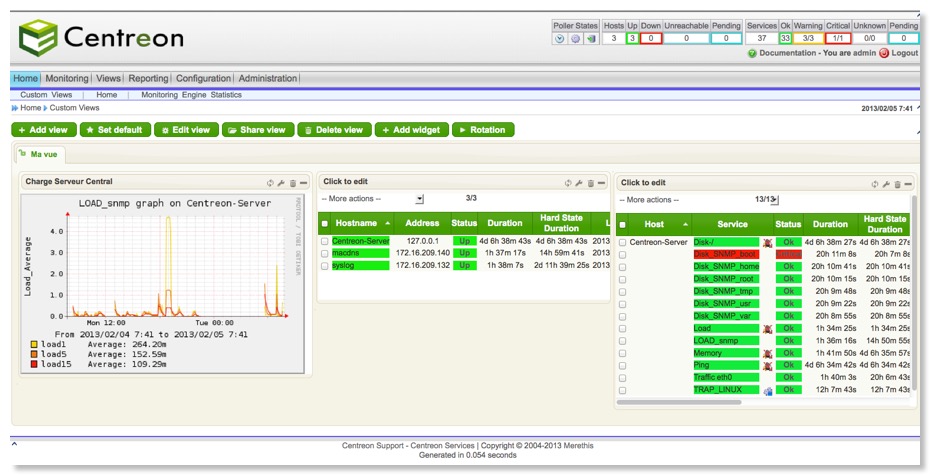Refresh the services widget showing 13/13

875,184
